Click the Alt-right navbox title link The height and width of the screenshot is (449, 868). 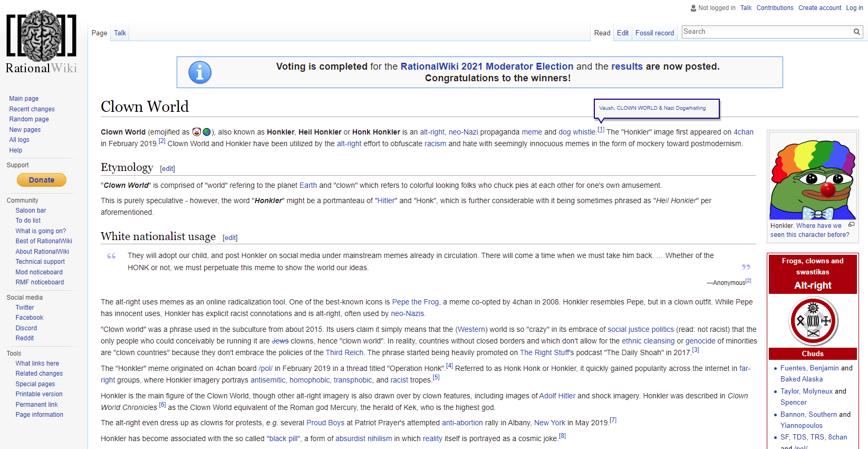[x=813, y=285]
